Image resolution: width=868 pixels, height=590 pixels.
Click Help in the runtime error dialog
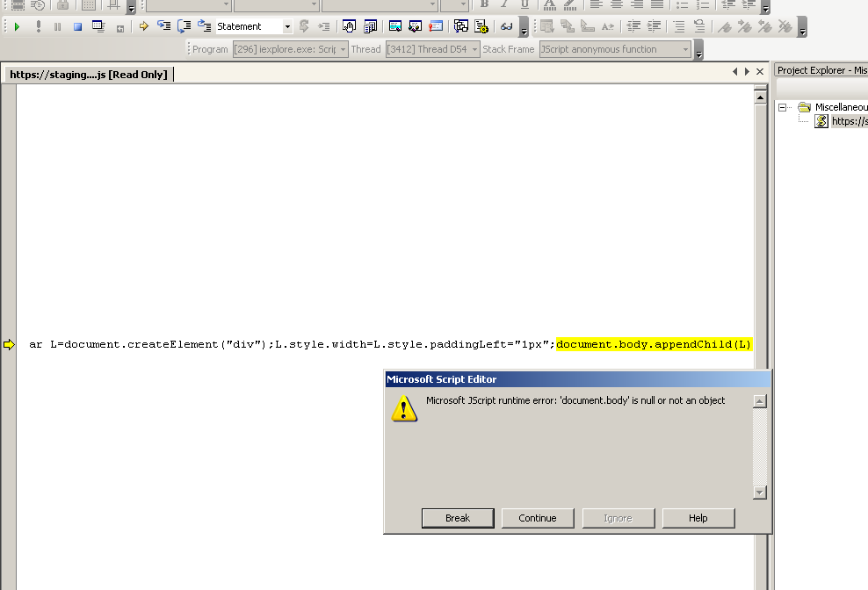click(x=698, y=518)
